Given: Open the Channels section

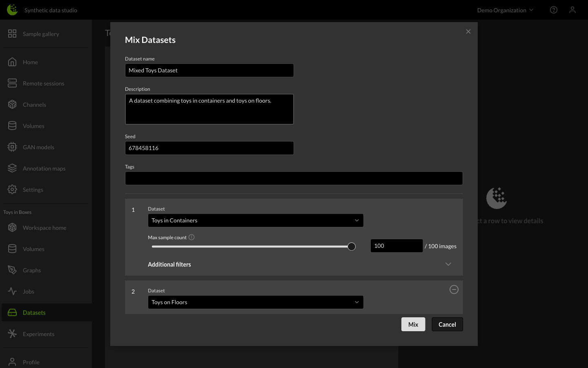Looking at the screenshot, I should [34, 104].
